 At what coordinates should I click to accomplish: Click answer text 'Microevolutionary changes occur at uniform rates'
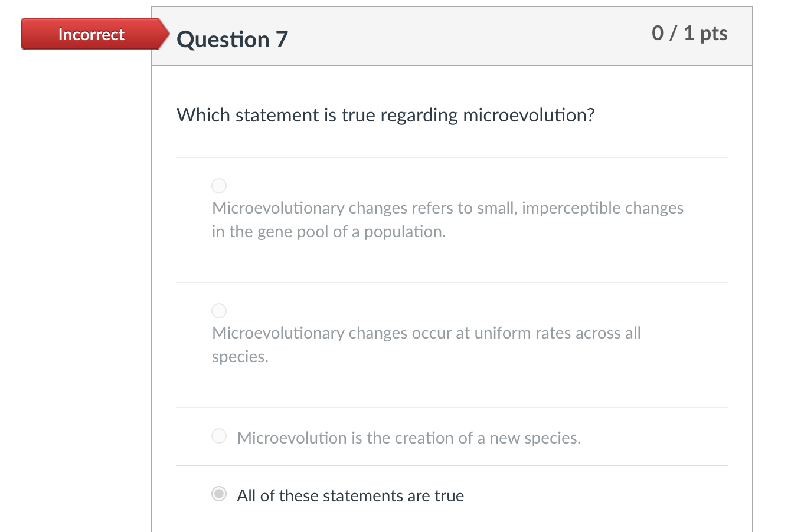point(426,333)
